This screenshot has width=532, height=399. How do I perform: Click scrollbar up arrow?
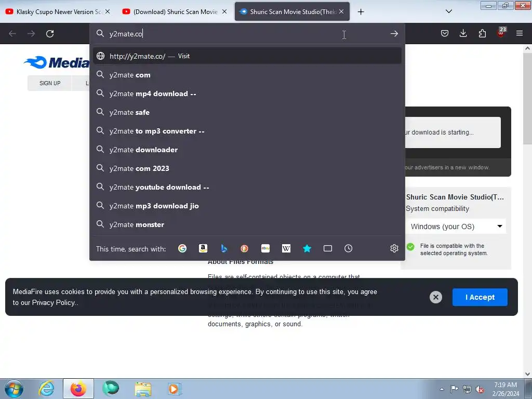pos(527,48)
